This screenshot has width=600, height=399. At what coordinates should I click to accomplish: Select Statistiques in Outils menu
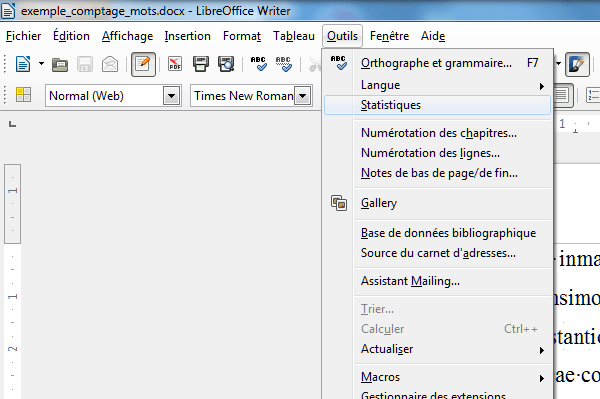(x=437, y=105)
